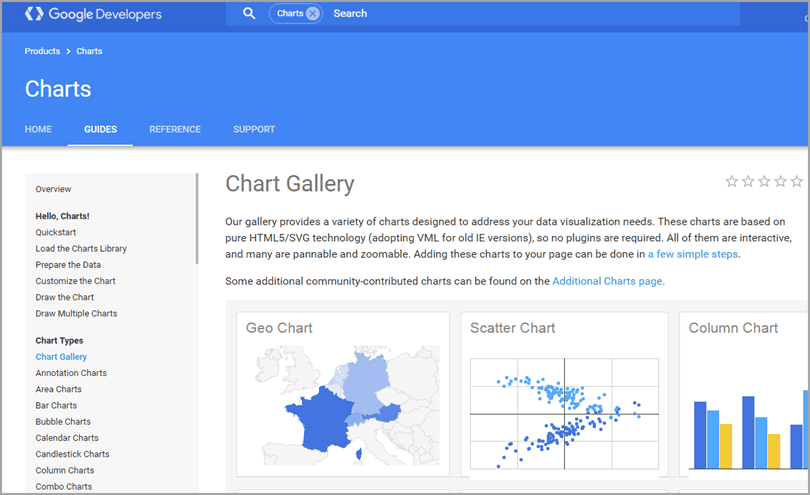Open Column Charts in sidebar
The image size is (810, 495).
click(65, 470)
